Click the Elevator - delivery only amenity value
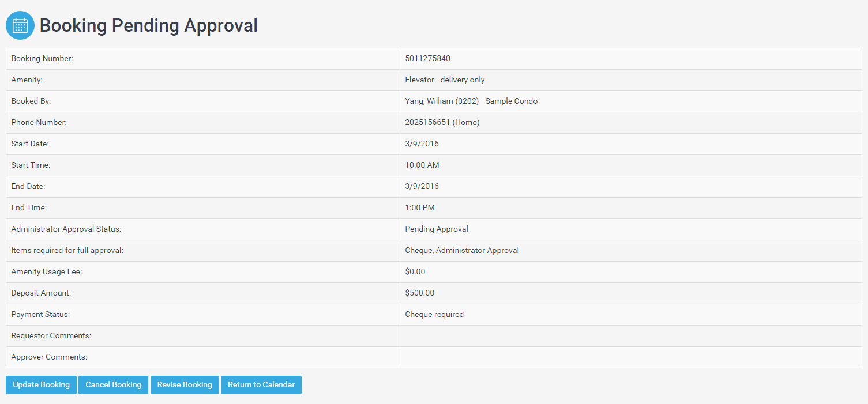Image resolution: width=868 pixels, height=404 pixels. tap(445, 80)
